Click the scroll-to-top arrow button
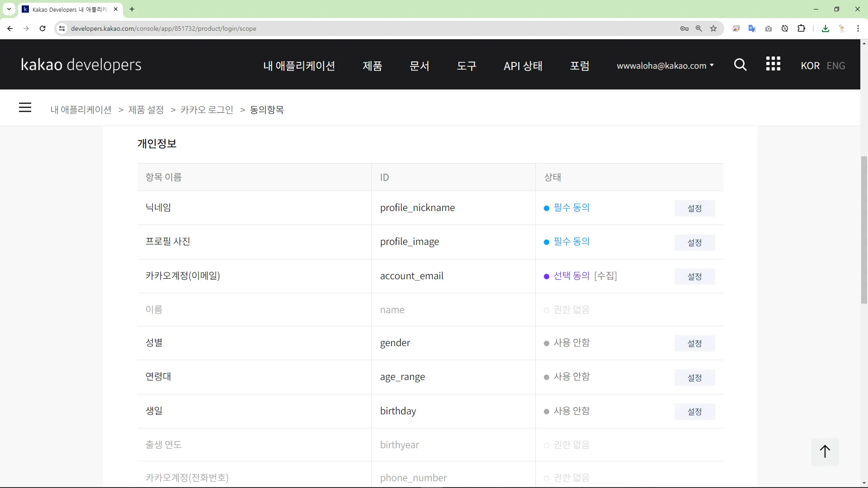868x488 pixels. [825, 451]
